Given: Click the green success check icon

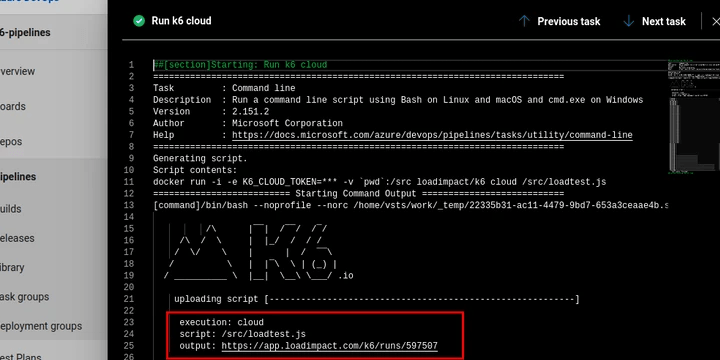Looking at the screenshot, I should pos(139,21).
